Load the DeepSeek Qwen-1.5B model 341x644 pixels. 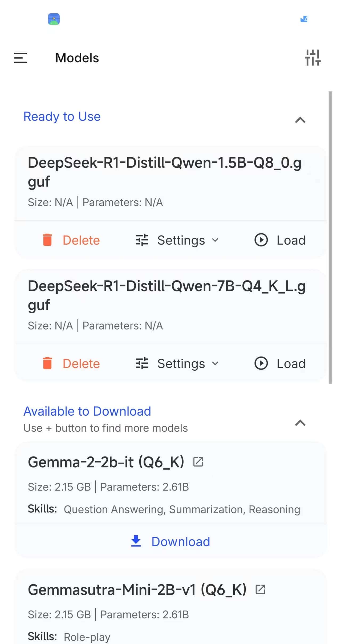pos(280,240)
